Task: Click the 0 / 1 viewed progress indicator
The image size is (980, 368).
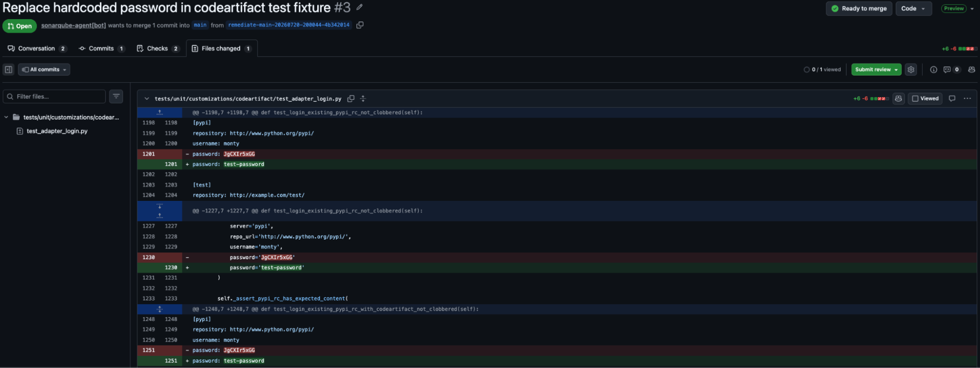Action: pos(822,70)
